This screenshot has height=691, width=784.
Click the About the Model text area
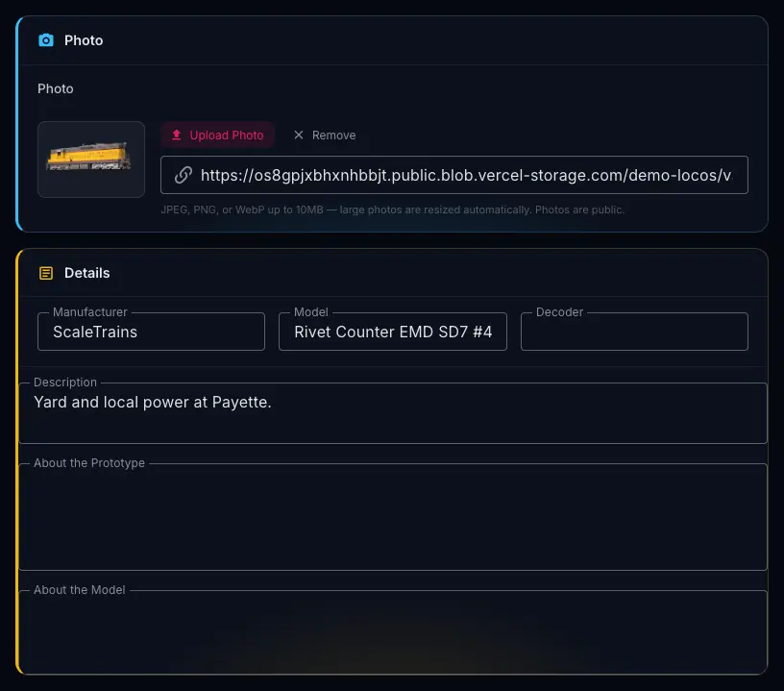(393, 632)
